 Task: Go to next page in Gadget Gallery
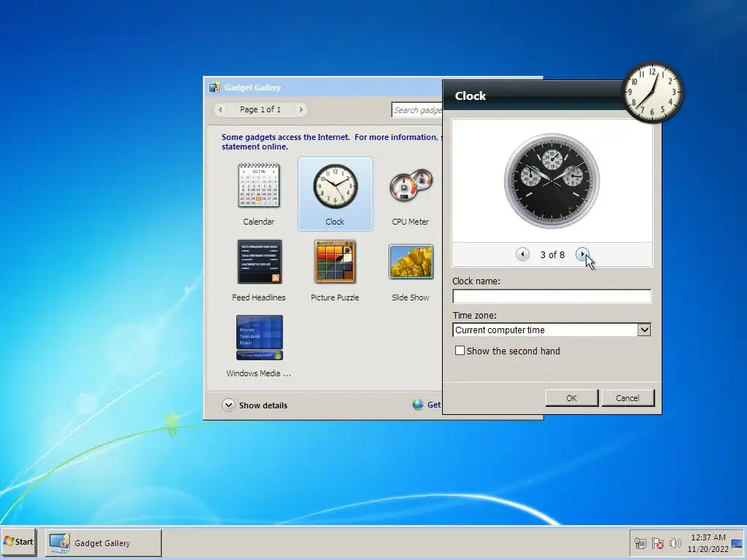pyautogui.click(x=301, y=109)
